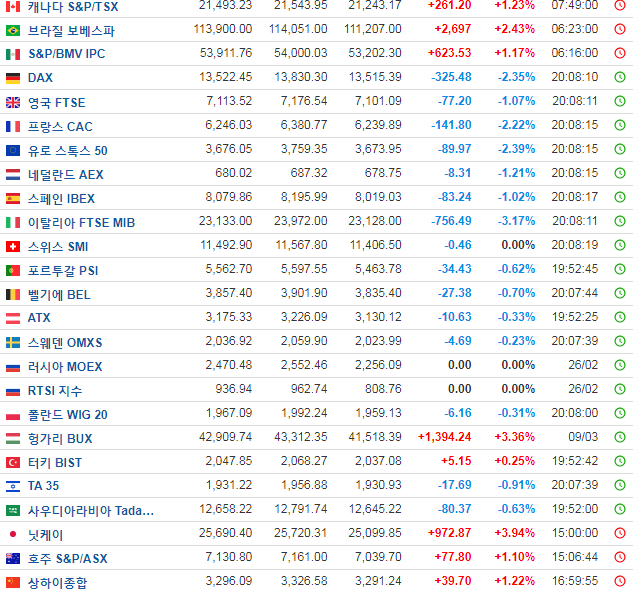Click the green clock icon in ATX row
633x591 pixels.
click(x=620, y=317)
